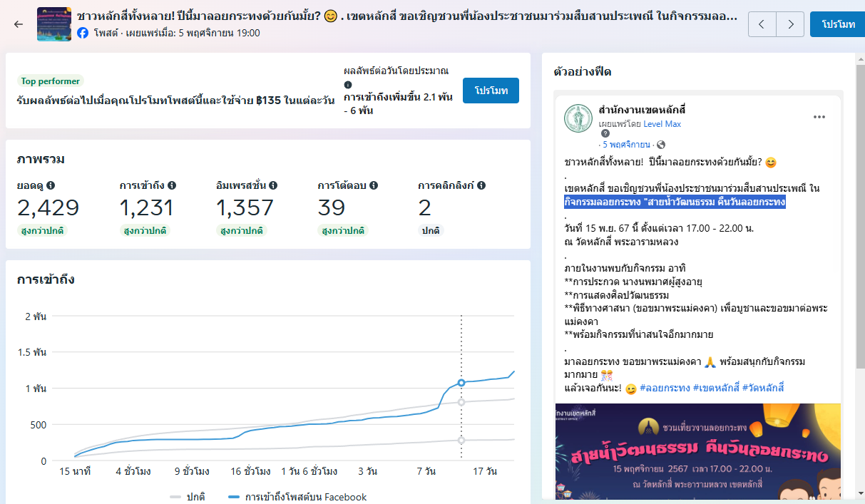Go to previous post with left chevron
Image resolution: width=865 pixels, height=504 pixels.
pos(762,24)
